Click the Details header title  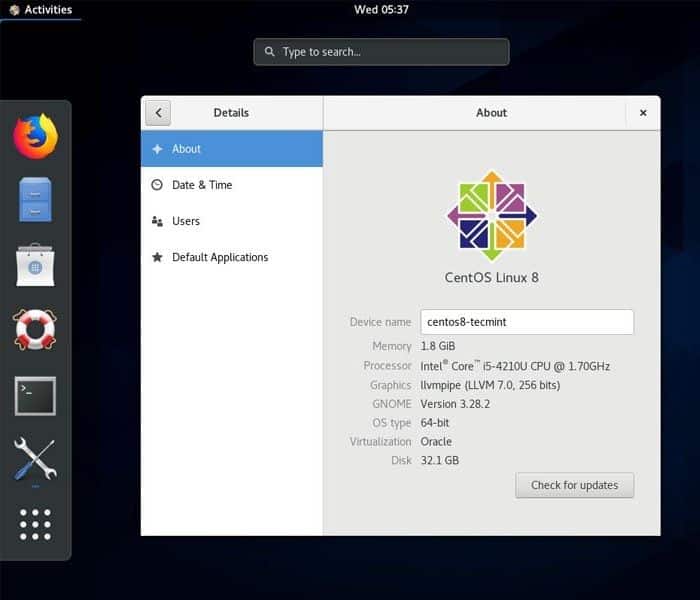[231, 113]
